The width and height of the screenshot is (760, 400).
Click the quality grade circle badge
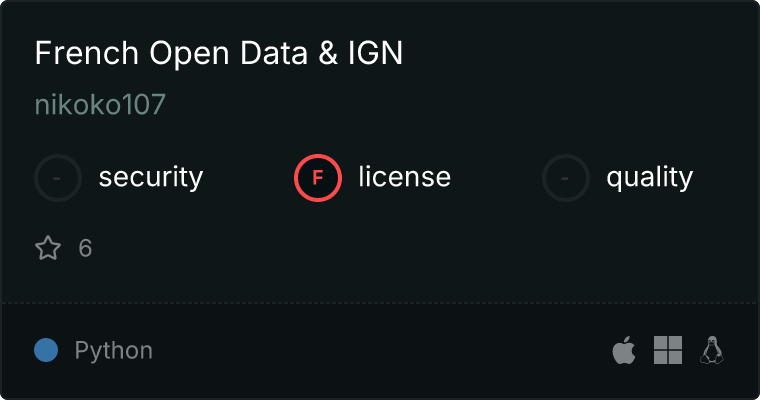(x=566, y=178)
